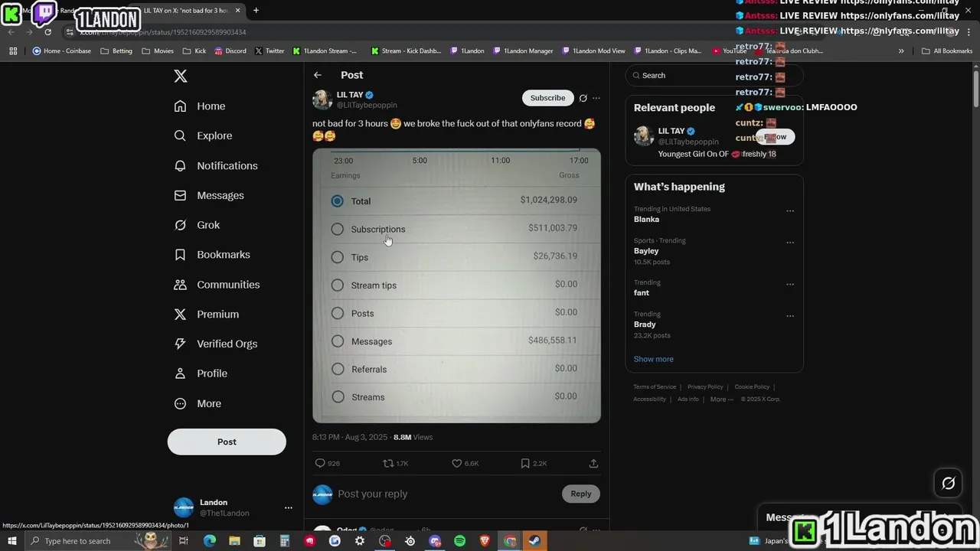Open the All Bookmarks folder
The height and width of the screenshot is (551, 980).
pyautogui.click(x=947, y=51)
